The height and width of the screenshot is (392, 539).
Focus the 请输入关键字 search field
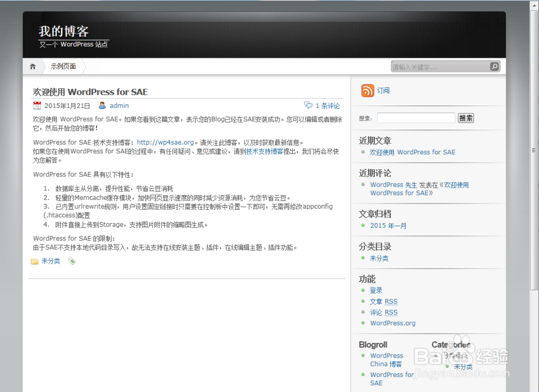point(440,67)
